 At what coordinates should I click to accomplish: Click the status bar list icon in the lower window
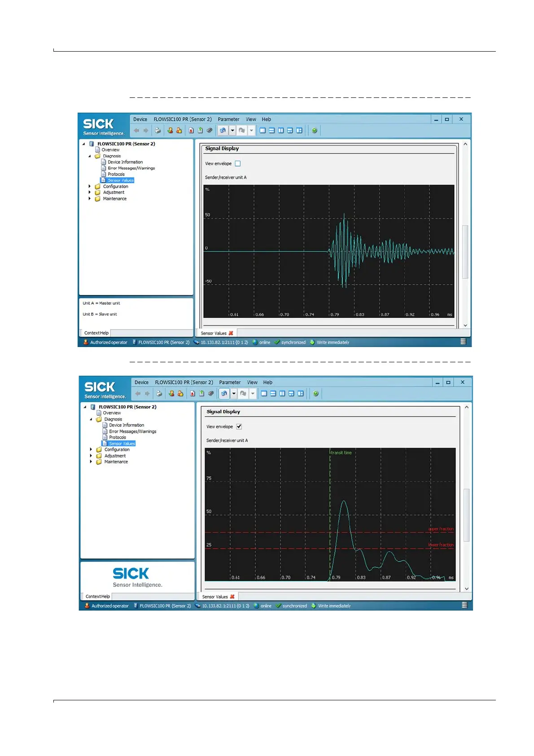[x=464, y=605]
